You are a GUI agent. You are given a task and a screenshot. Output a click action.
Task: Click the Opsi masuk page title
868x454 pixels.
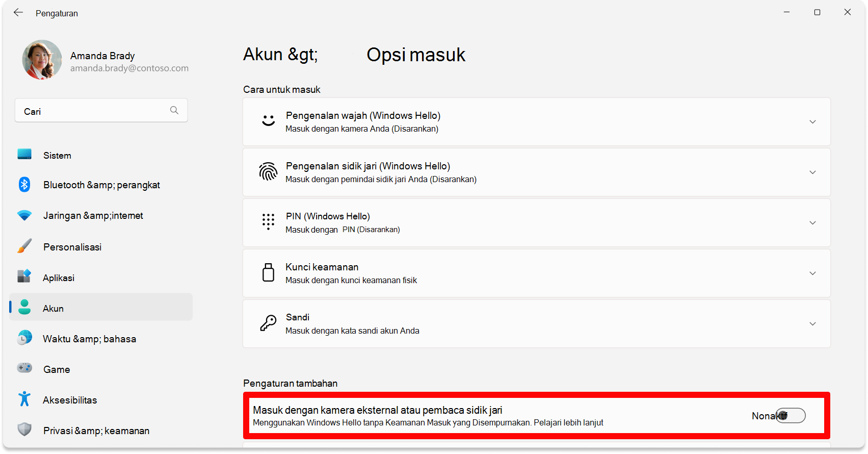416,55
